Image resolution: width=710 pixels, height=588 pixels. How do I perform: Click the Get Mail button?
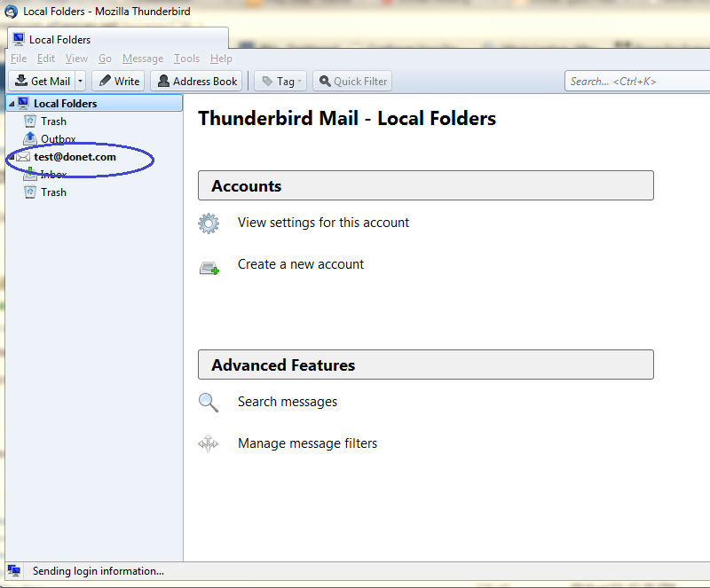tap(42, 81)
